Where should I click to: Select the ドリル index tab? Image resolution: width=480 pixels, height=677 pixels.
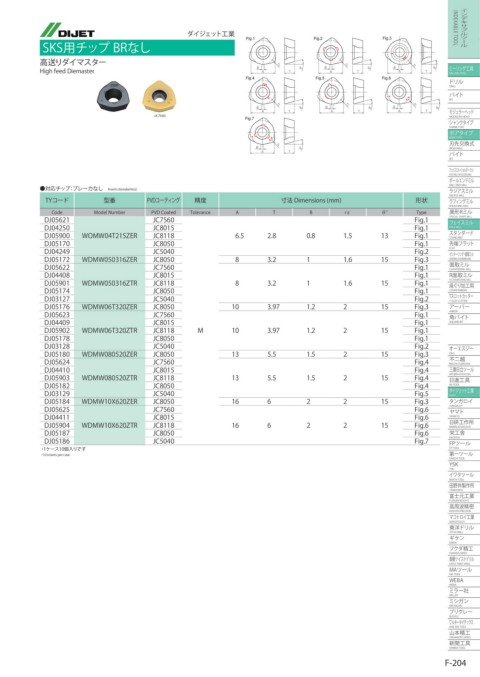pos(464,83)
